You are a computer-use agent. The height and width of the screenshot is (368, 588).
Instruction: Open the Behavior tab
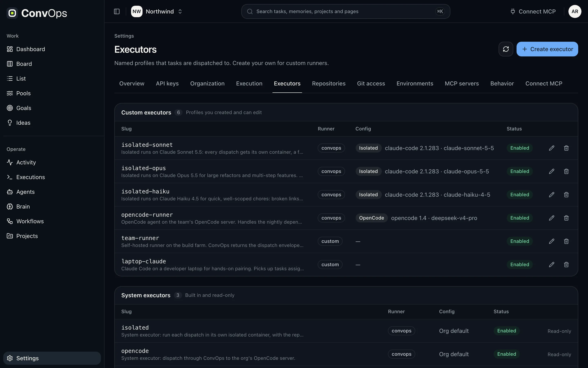(x=502, y=83)
